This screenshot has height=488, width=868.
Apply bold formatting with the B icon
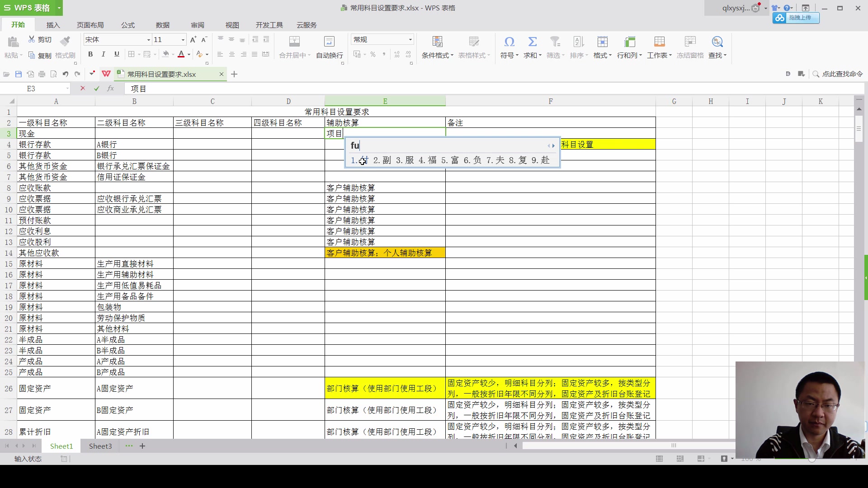click(x=90, y=54)
